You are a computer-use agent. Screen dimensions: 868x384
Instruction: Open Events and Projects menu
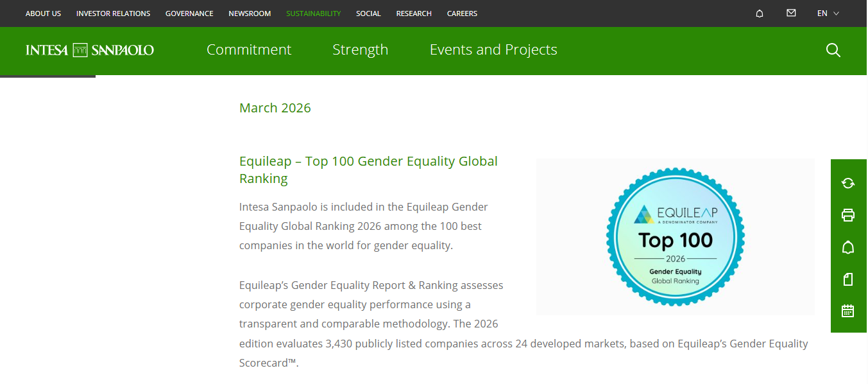click(x=493, y=50)
